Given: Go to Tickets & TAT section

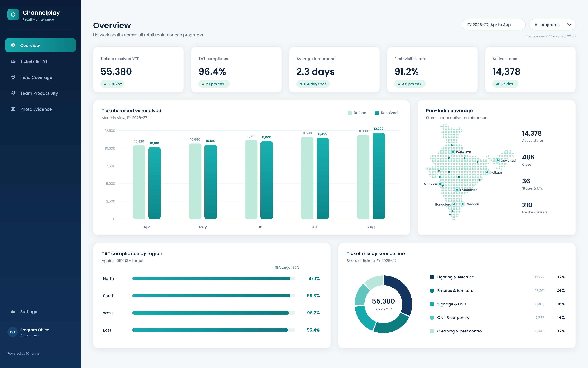Looking at the screenshot, I should tap(40, 61).
